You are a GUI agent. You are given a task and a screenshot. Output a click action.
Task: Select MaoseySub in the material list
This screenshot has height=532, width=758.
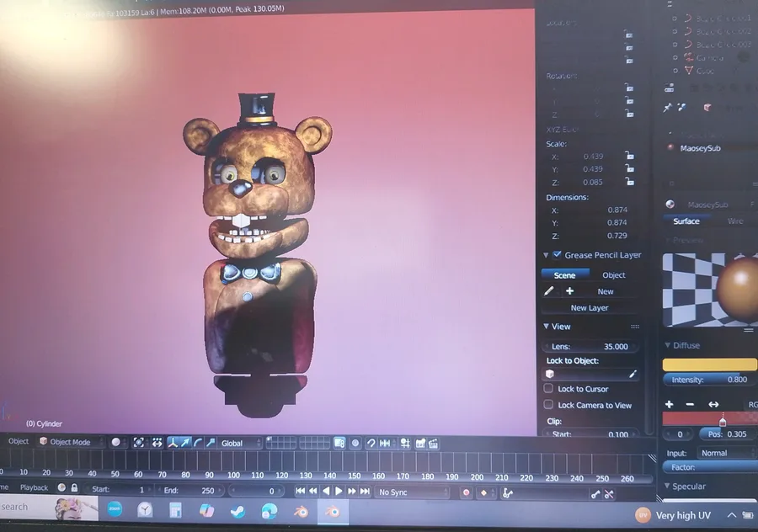click(x=700, y=148)
